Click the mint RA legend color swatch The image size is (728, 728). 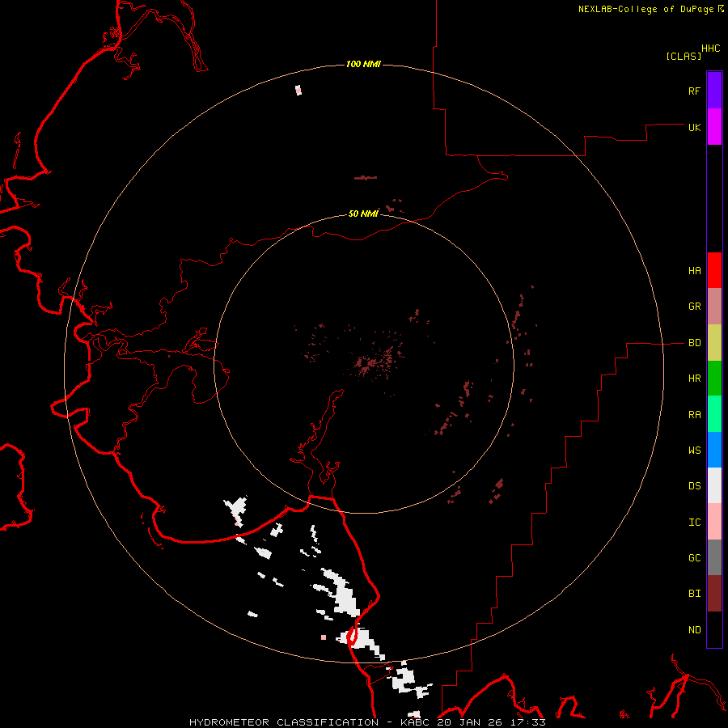point(714,414)
